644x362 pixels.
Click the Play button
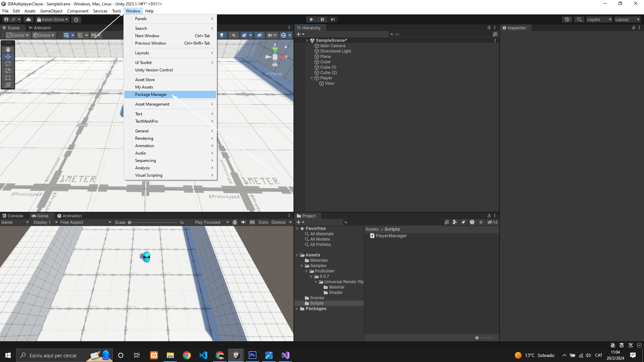311,19
